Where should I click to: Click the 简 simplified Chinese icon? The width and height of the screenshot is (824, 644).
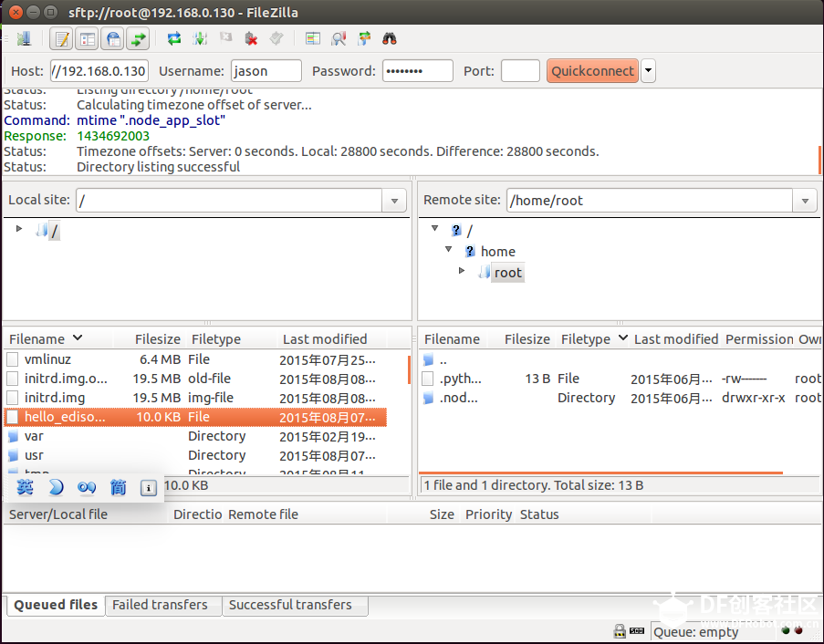118,487
